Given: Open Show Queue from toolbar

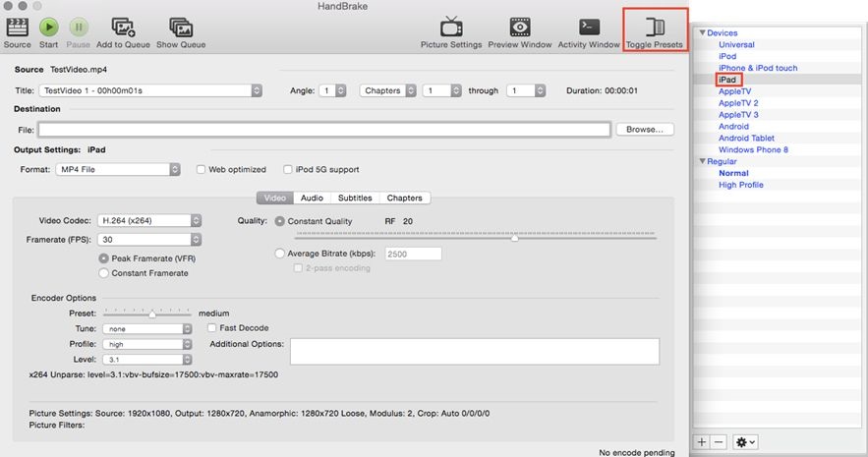Looking at the screenshot, I should pos(181,28).
